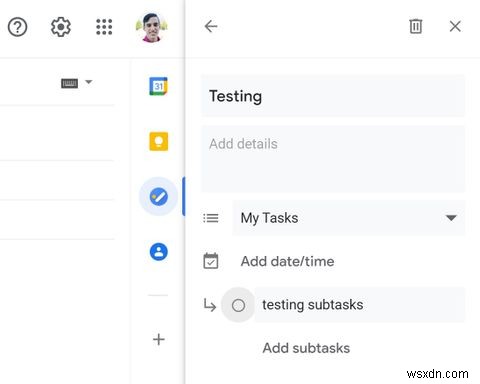Select the Google Tasks side panel icon

[159, 197]
